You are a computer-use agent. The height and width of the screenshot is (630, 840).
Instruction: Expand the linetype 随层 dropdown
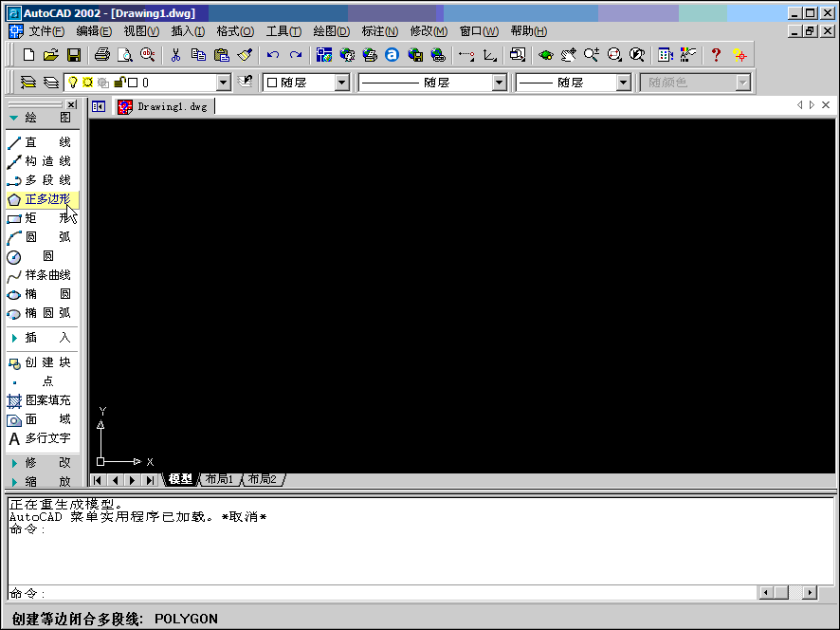tap(499, 83)
